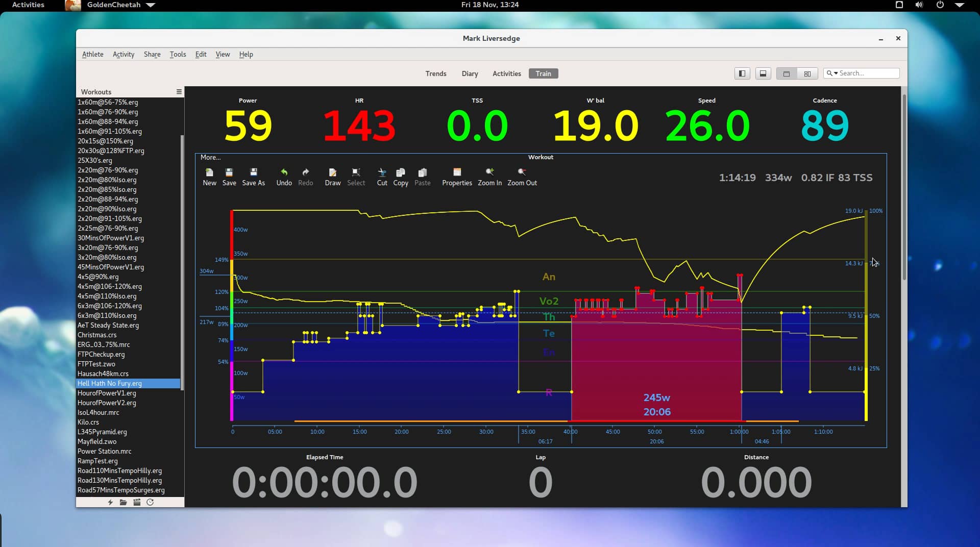Open Activities overview in top bar
The image size is (980, 547).
(28, 5)
